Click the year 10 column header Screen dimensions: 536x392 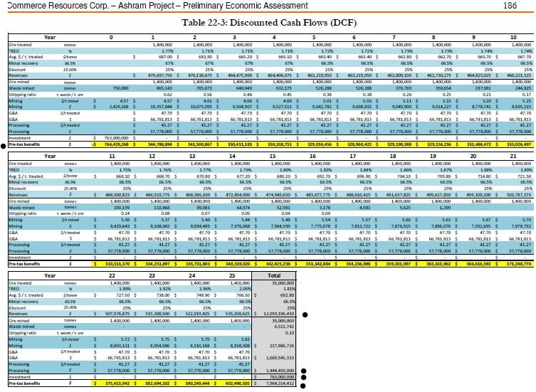[513, 37]
